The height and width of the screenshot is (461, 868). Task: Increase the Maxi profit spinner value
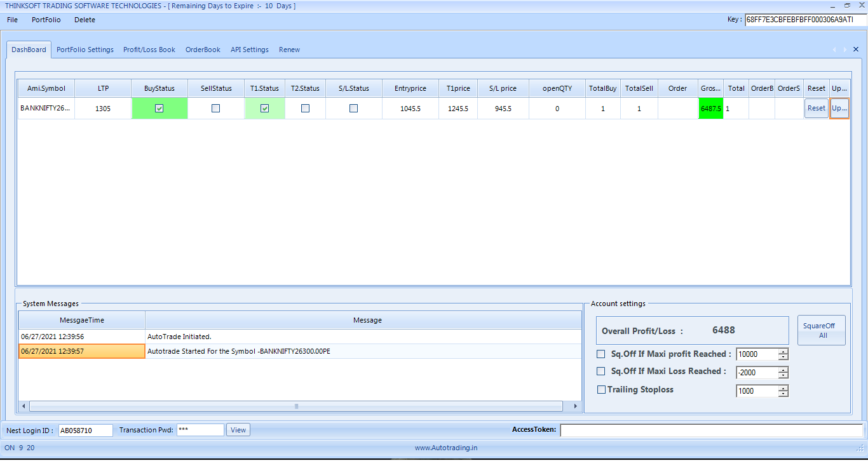(x=783, y=352)
